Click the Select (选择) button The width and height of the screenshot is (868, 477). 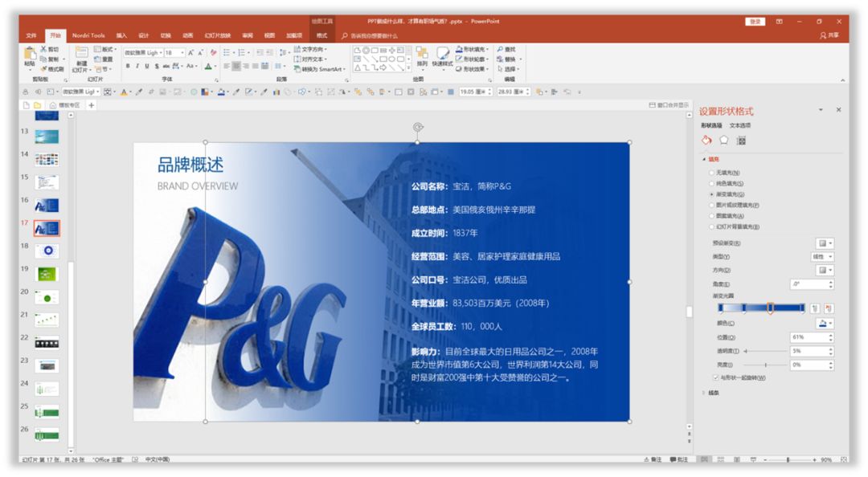coord(507,69)
